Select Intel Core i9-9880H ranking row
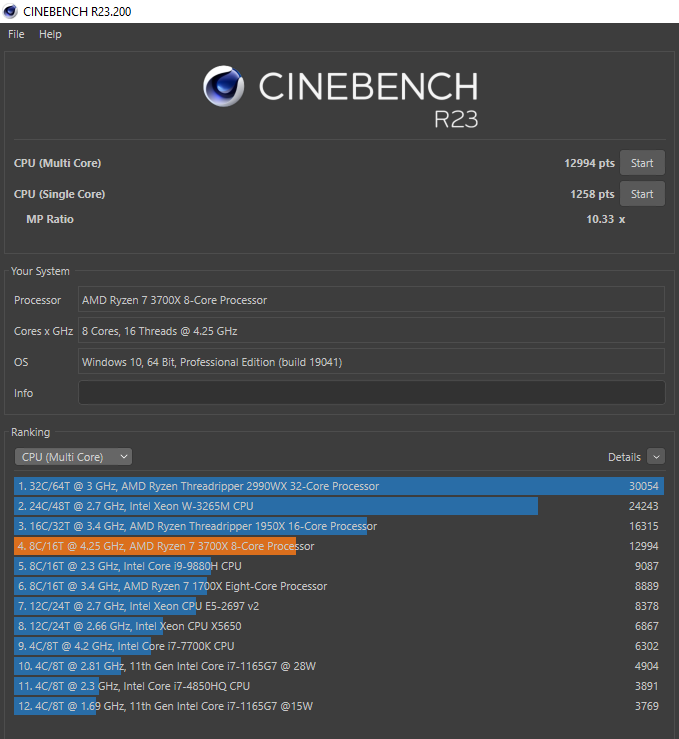 point(339,566)
